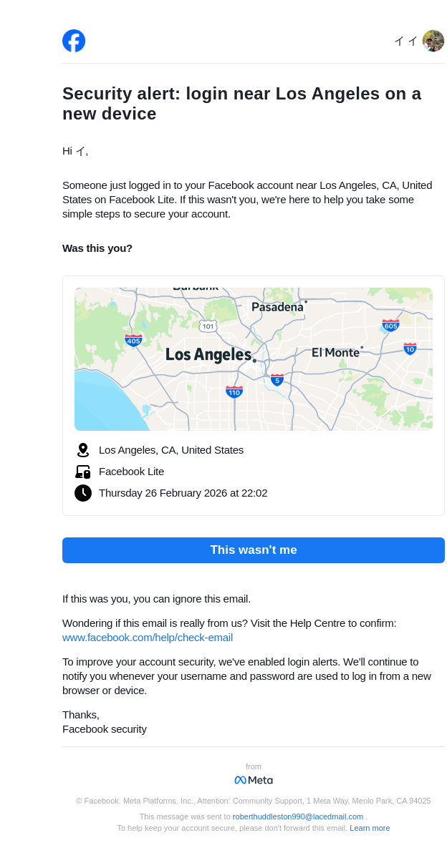Click the profile avatar picture

tap(433, 41)
